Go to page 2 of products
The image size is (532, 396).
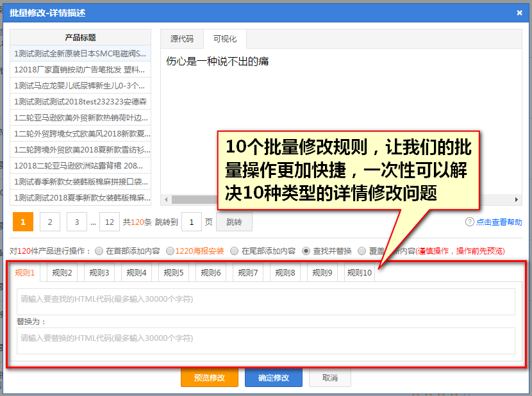pyautogui.click(x=49, y=222)
